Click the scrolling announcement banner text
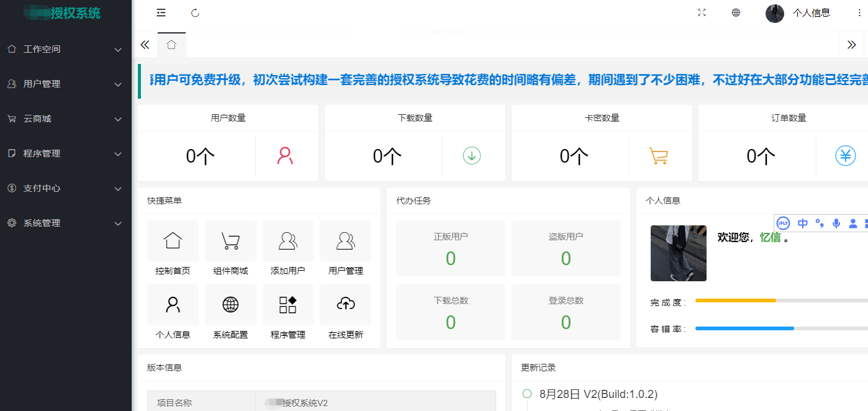The width and height of the screenshot is (868, 411). coord(509,79)
